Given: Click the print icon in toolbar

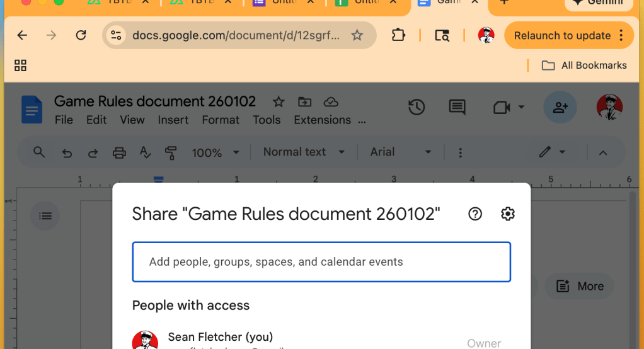Looking at the screenshot, I should (x=119, y=152).
